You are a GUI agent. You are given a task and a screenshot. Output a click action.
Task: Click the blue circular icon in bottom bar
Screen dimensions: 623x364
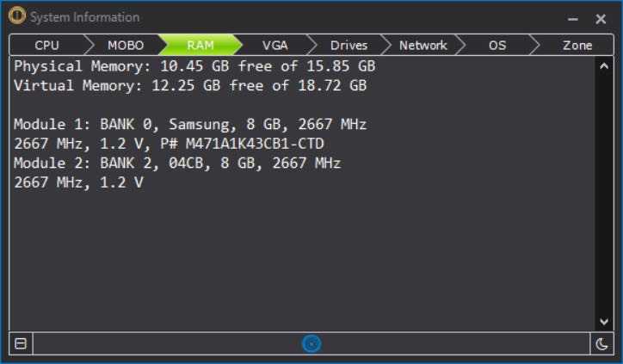point(311,343)
